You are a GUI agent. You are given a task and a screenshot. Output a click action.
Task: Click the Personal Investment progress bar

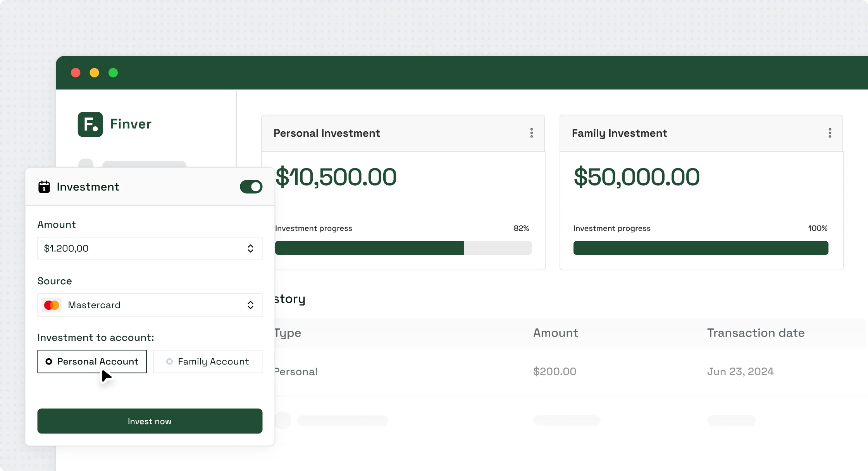tap(403, 248)
